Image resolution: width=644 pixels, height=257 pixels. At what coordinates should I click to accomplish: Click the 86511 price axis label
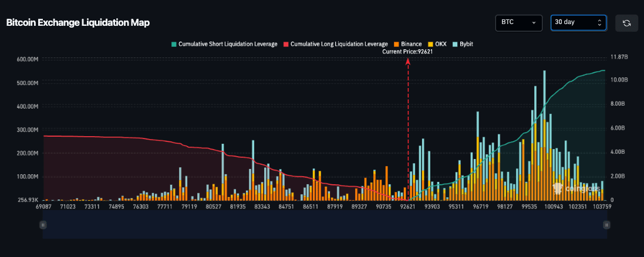pos(311,207)
